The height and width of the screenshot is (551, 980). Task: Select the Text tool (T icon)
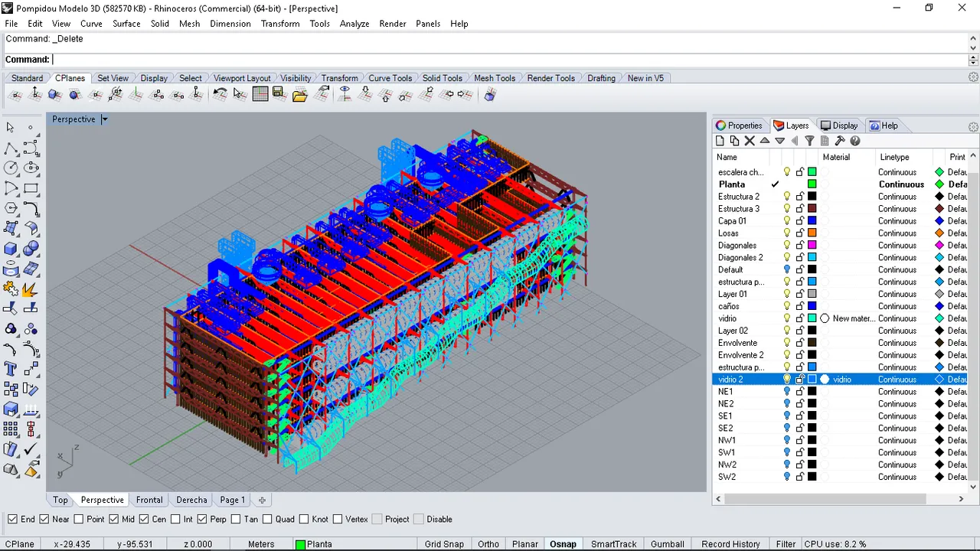pos(11,370)
